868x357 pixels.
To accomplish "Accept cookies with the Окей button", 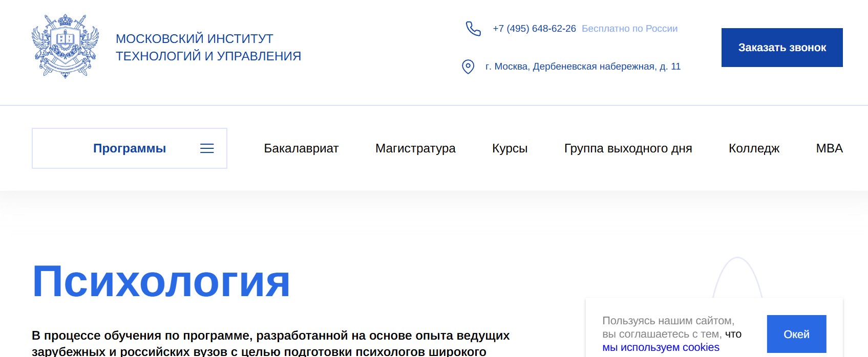I will coord(796,334).
